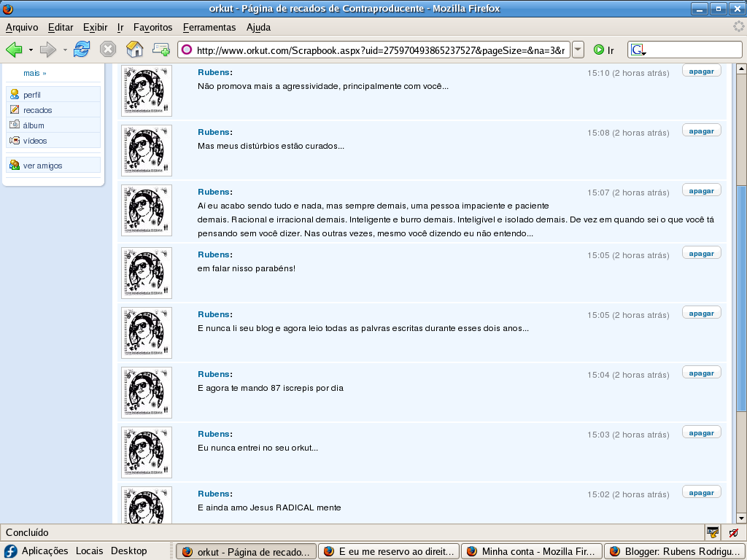
Task: Click Rubens avatar on the 15:07 scrap
Action: click(146, 210)
